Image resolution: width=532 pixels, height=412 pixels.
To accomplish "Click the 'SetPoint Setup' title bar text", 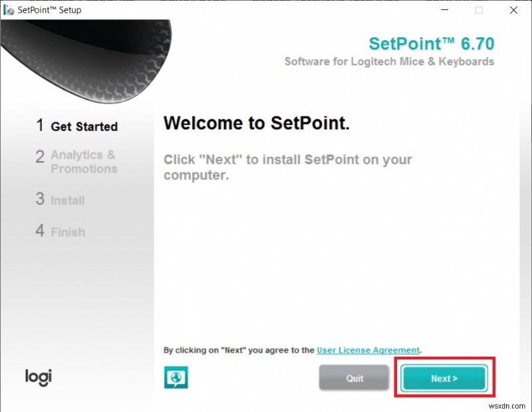I will pos(49,10).
